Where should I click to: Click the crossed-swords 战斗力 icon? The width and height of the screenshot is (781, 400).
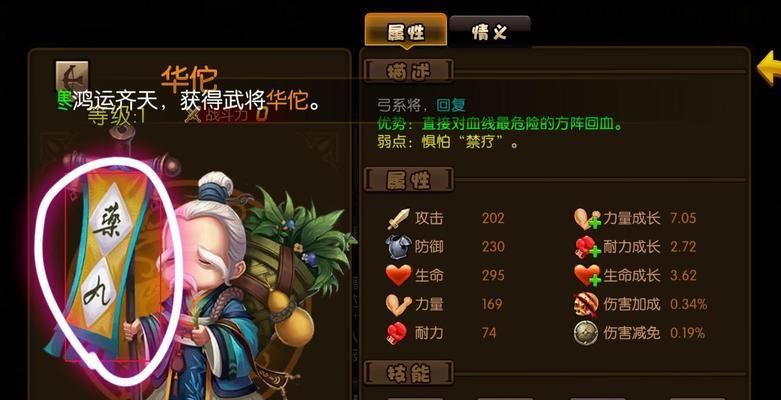click(193, 116)
